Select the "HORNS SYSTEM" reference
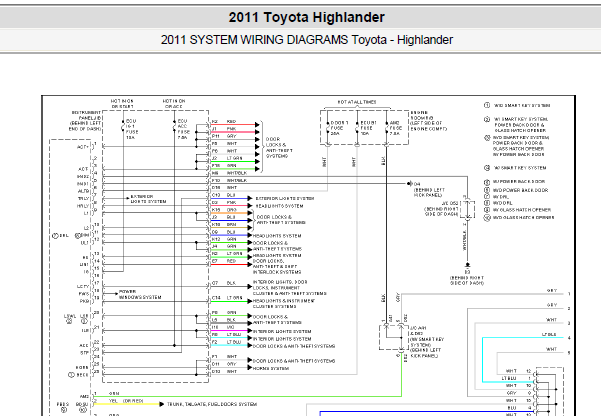This screenshot has height=416, width=601. [x=271, y=368]
